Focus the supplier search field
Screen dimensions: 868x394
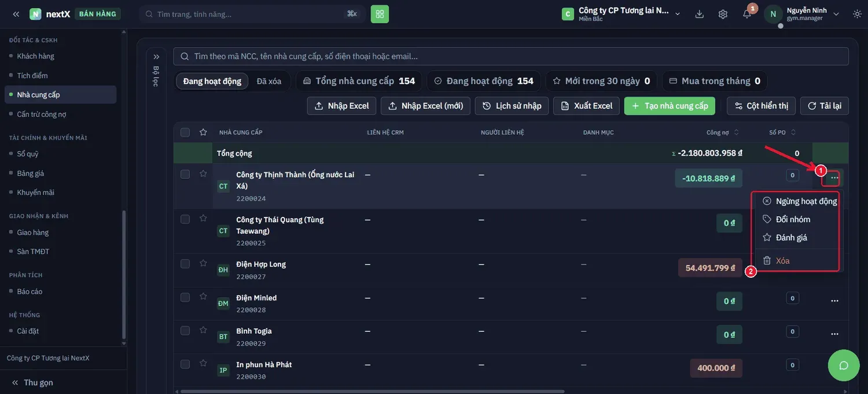(511, 56)
